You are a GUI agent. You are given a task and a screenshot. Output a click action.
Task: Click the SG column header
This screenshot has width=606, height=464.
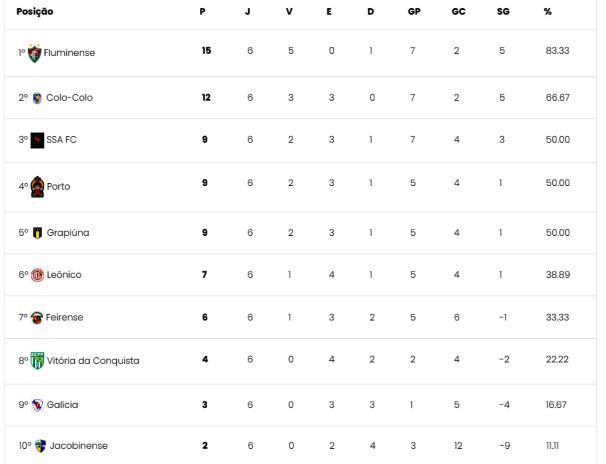tap(503, 12)
